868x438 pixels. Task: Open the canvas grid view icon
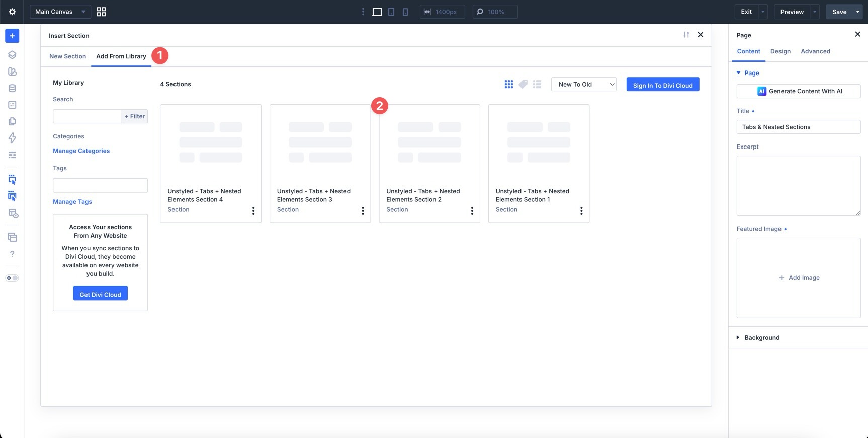coord(101,12)
